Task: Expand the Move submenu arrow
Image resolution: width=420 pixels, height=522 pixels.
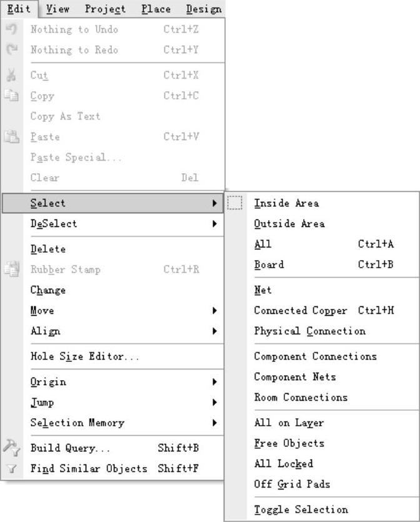Action: tap(214, 311)
